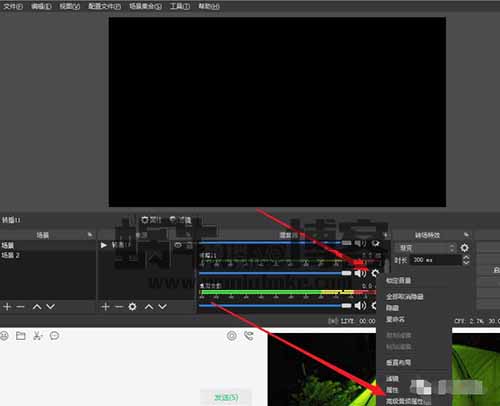Image resolution: width=500 pixels, height=406 pixels.
Task: Open the 场景集合(S) scene collection menu
Action: point(145,6)
